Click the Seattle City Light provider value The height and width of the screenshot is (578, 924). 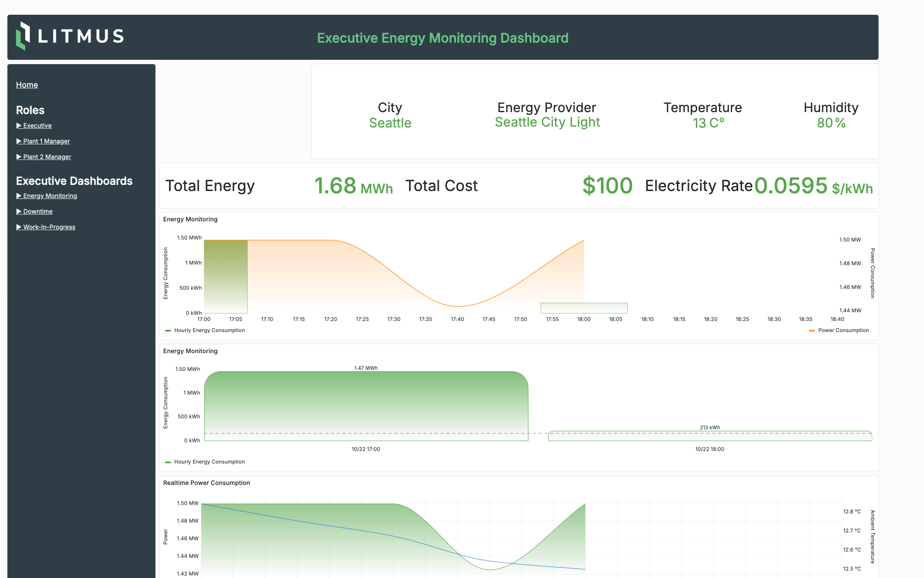(547, 122)
